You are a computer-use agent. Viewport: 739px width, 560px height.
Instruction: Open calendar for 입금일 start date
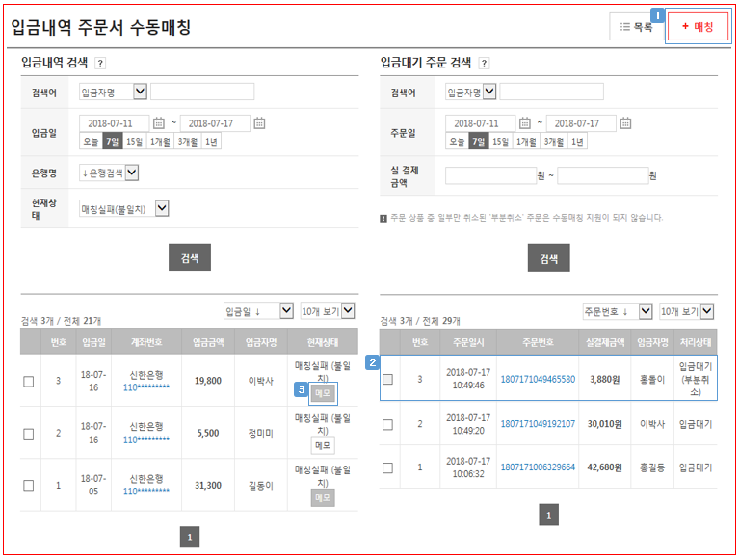(159, 123)
